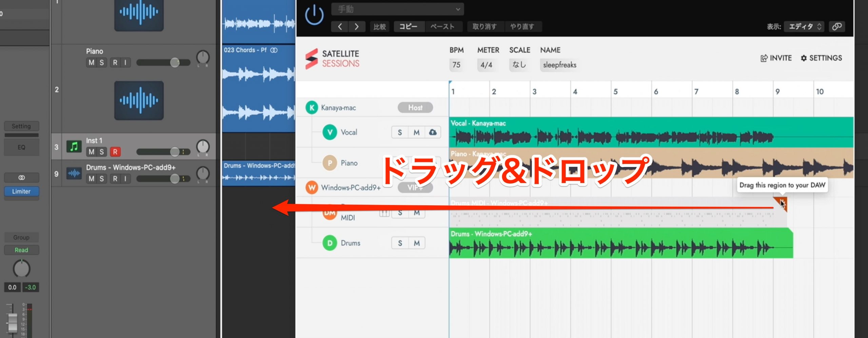
Task: Click the Drums track small waveform icon
Action: coord(74,173)
